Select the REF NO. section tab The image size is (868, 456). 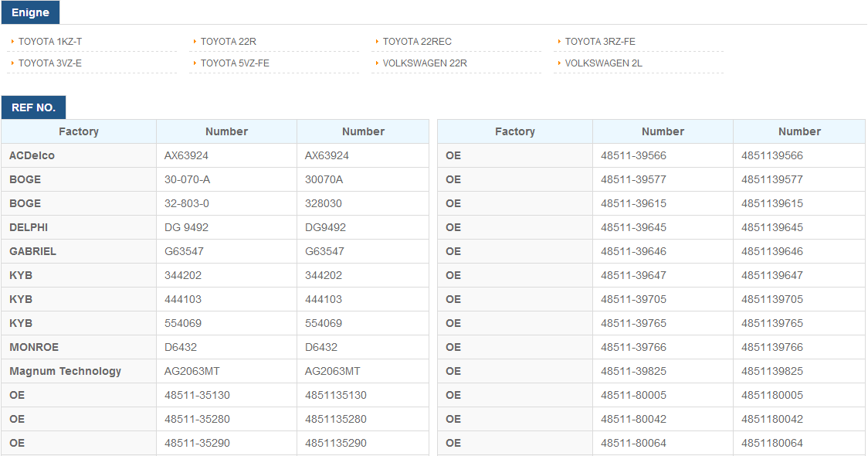coord(33,107)
